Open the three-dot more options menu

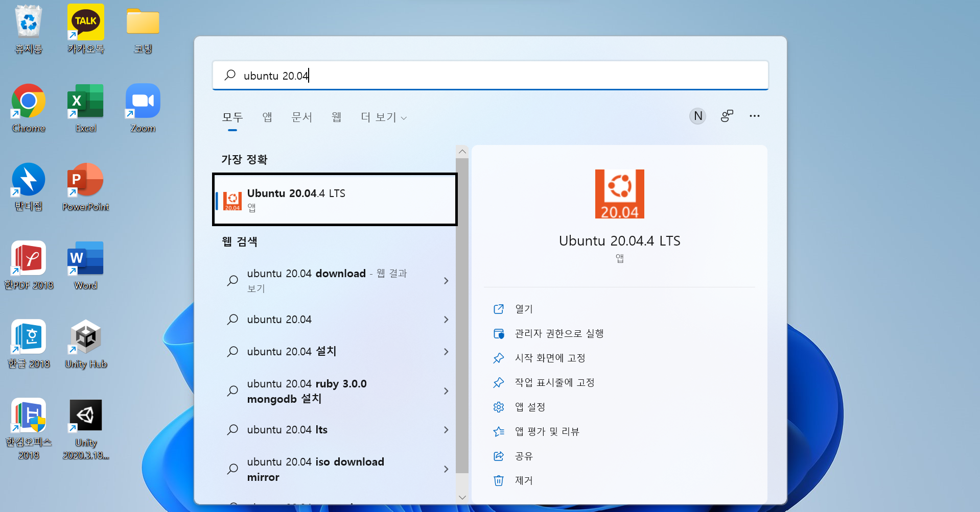(x=755, y=116)
